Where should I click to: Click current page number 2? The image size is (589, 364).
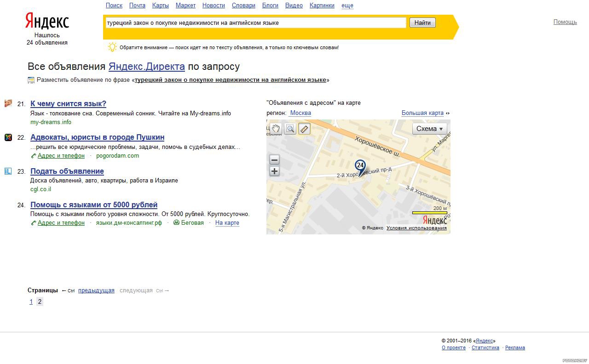coord(40,302)
